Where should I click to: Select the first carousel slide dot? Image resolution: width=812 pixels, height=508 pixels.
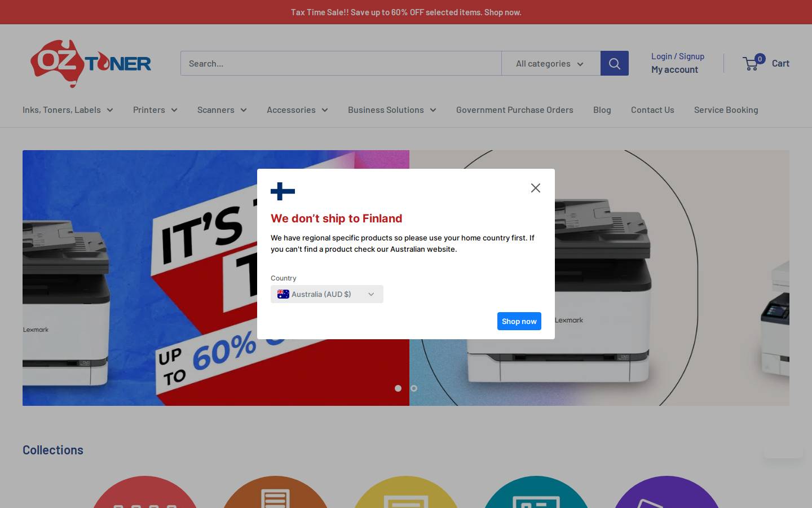398,388
